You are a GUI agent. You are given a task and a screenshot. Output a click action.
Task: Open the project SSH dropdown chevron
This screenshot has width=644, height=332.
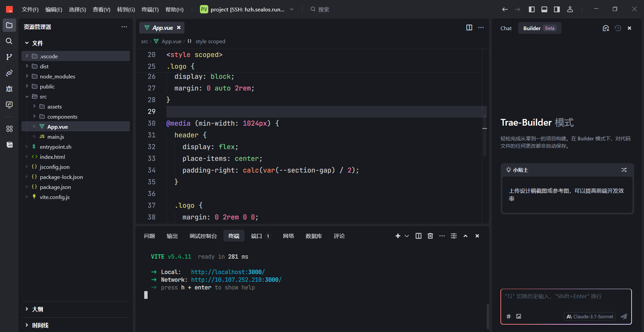(x=292, y=9)
